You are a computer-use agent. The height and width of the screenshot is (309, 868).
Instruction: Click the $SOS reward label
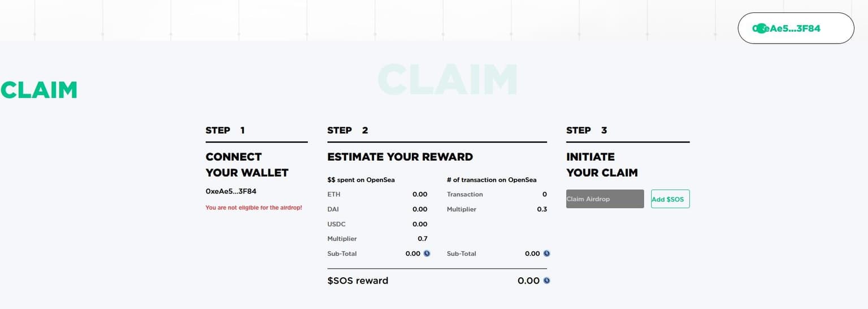point(358,281)
